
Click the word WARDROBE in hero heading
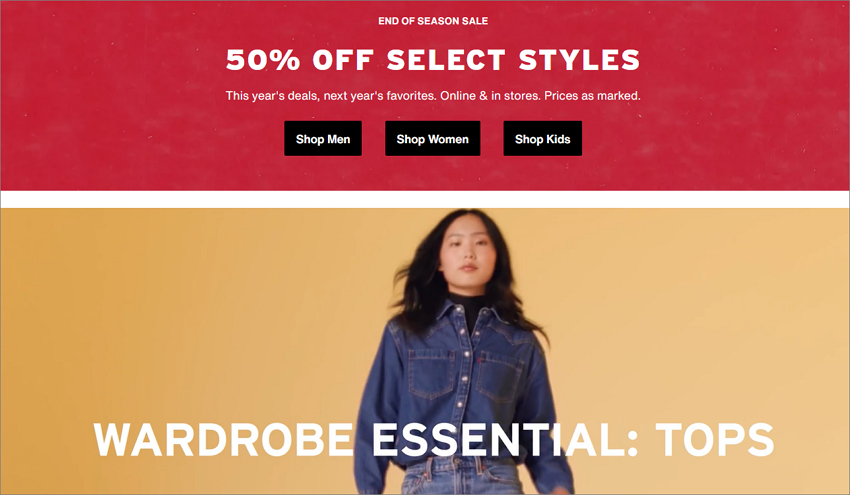[x=224, y=440]
